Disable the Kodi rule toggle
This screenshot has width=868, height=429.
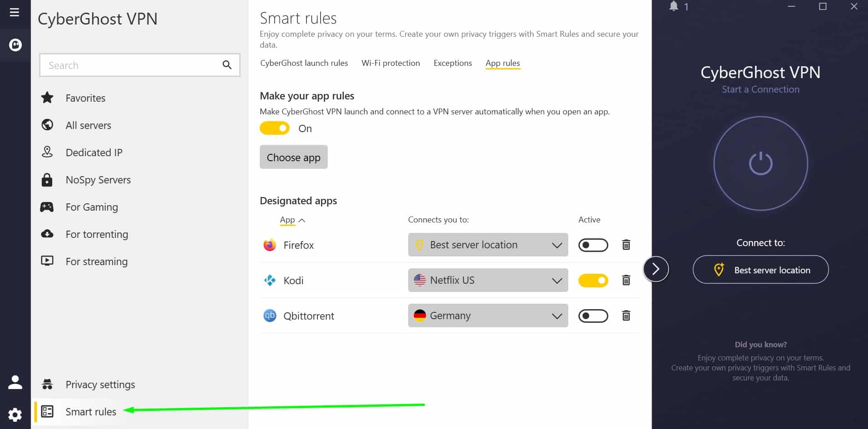point(593,281)
